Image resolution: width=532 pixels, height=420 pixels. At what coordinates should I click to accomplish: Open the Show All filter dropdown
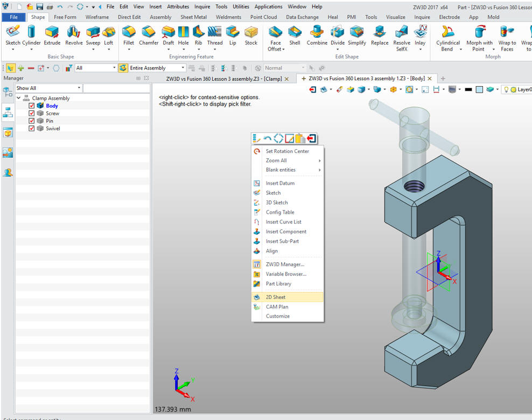click(79, 88)
